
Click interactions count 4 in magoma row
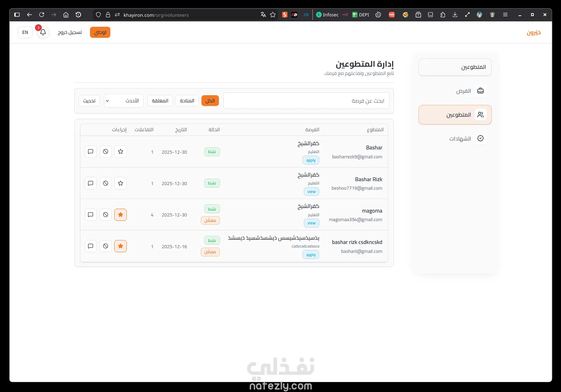(152, 215)
